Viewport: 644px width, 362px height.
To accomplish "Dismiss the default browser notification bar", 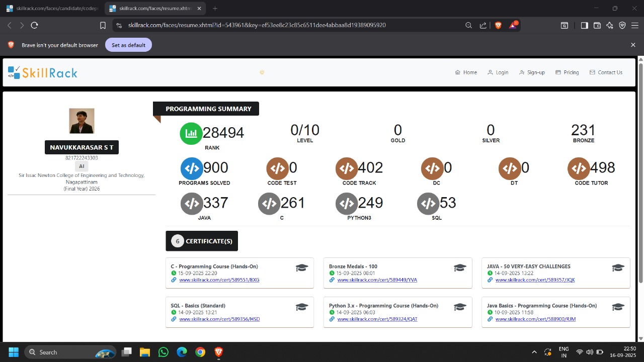I will 633,45.
